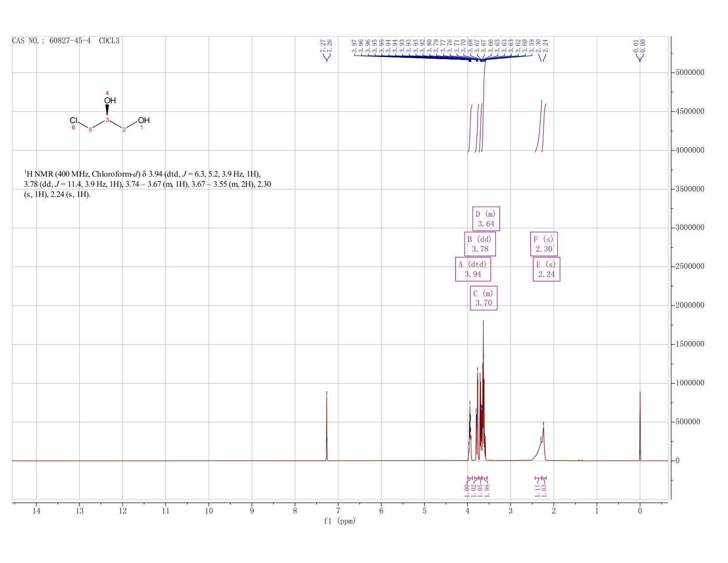Click y-axis intensity label 3500000
The image size is (728, 563).
(690, 189)
